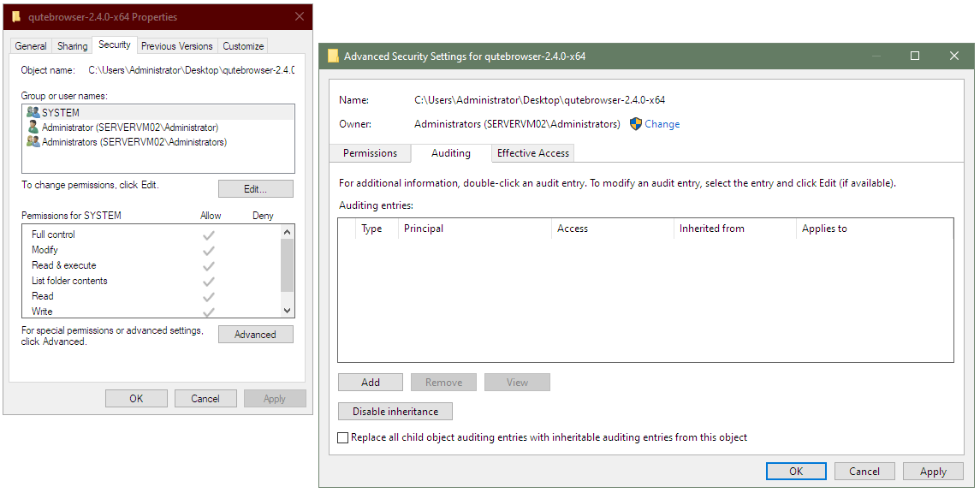
Task: Click the List folder contents permission row
Action: pyautogui.click(x=151, y=281)
